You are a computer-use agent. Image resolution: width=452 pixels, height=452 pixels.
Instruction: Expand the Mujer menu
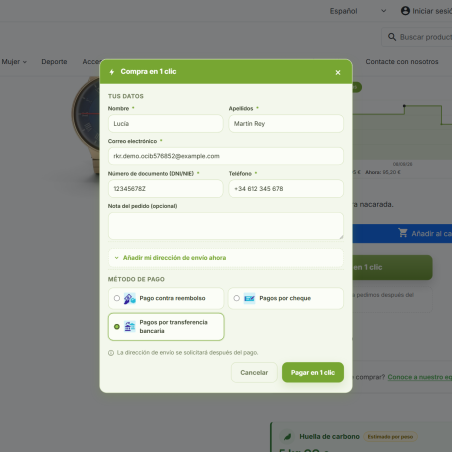tap(14, 62)
